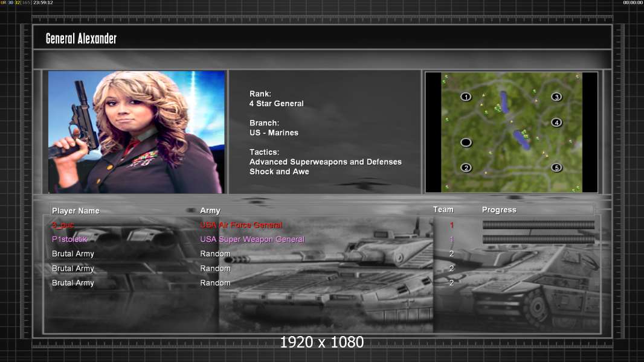Click the 'Shock and Awe' text
The width and height of the screenshot is (644, 362).
279,172
